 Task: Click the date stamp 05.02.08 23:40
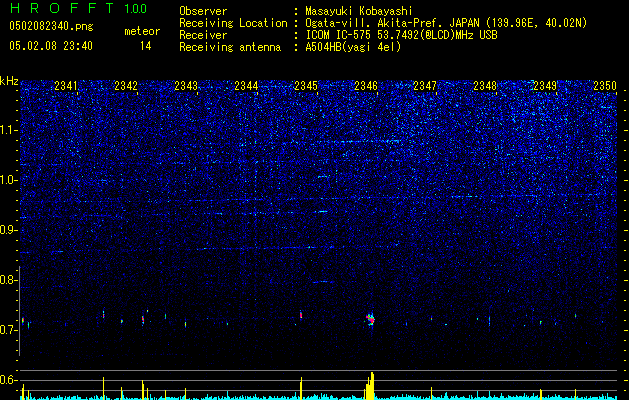[51, 46]
